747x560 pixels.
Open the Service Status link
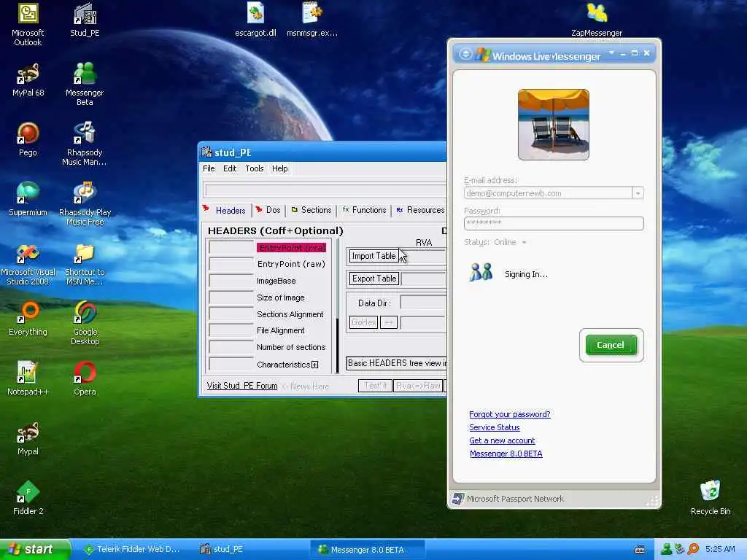(x=495, y=427)
